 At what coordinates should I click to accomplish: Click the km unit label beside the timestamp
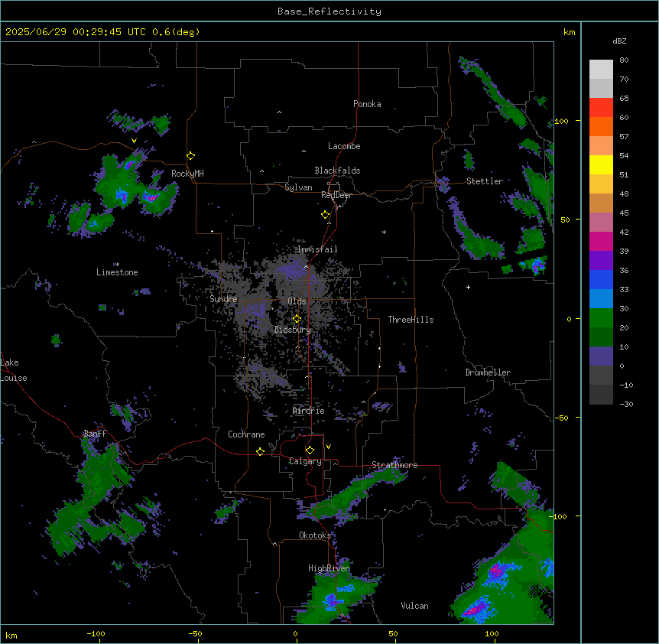(569, 32)
